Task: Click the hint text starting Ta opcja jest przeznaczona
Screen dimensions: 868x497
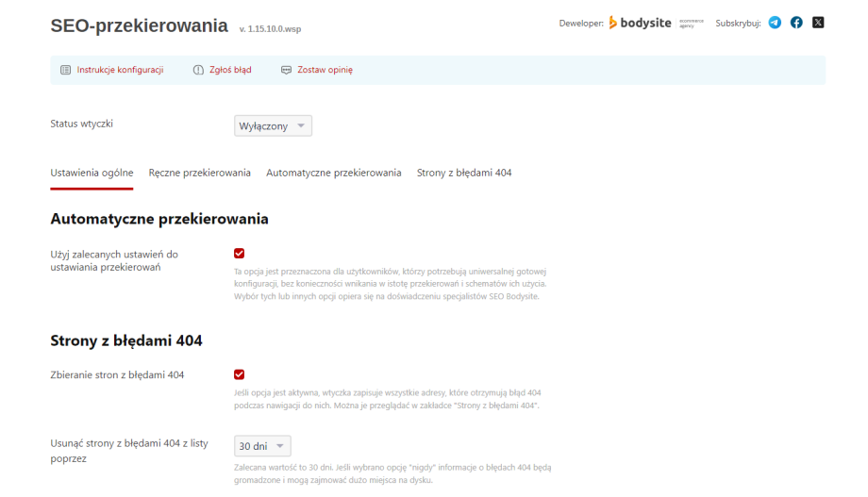Action: (391, 284)
